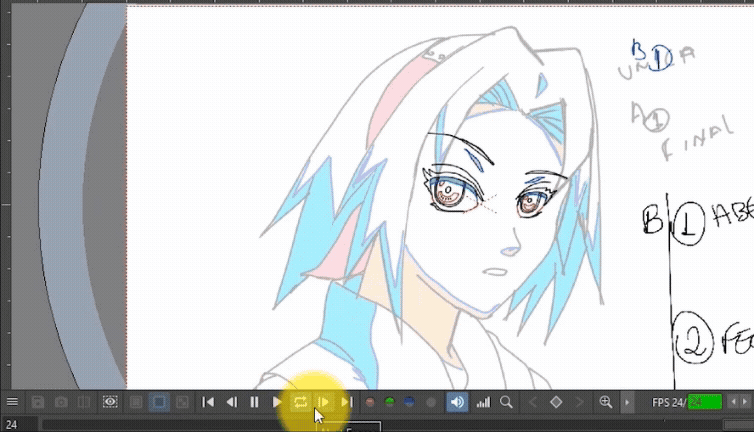Viewport: 754px width, 432px height.
Task: Click the zoom in magnifier with plus
Action: tap(606, 402)
